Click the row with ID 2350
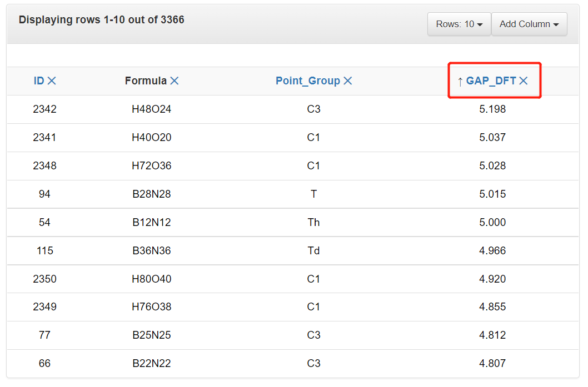 tap(44, 279)
